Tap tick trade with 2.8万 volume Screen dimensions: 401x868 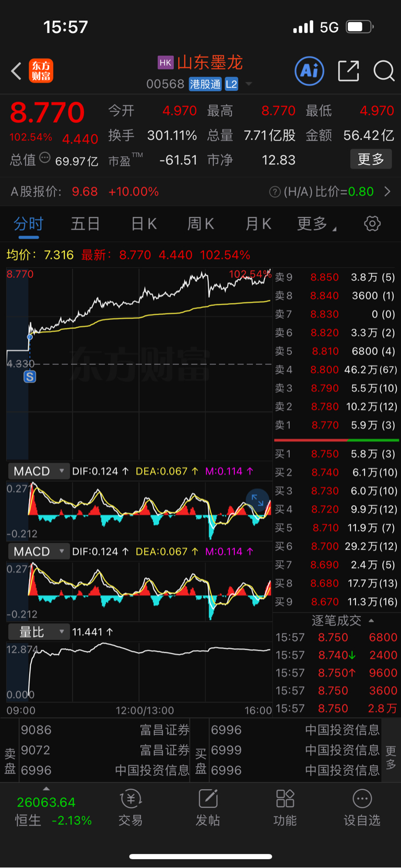click(x=337, y=708)
